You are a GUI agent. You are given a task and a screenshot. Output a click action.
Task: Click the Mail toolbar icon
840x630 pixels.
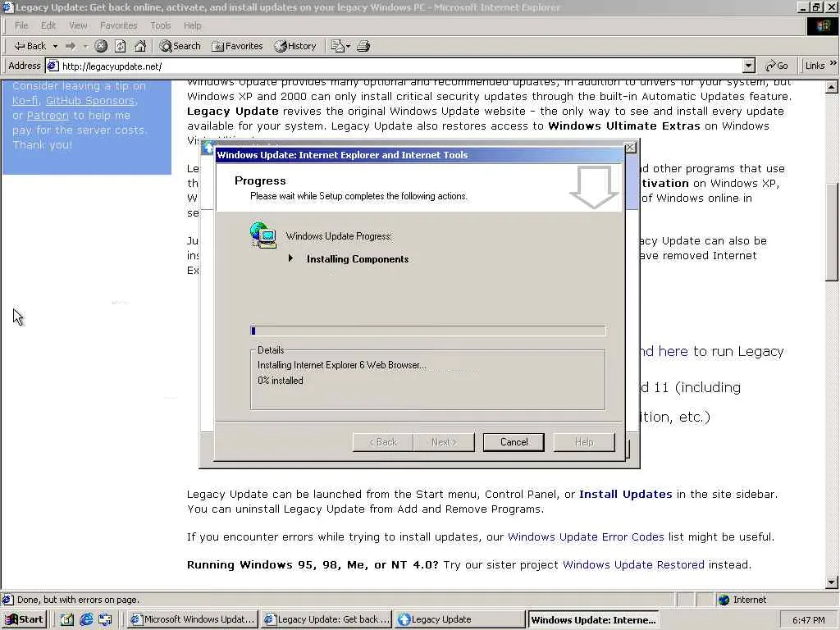coord(340,46)
